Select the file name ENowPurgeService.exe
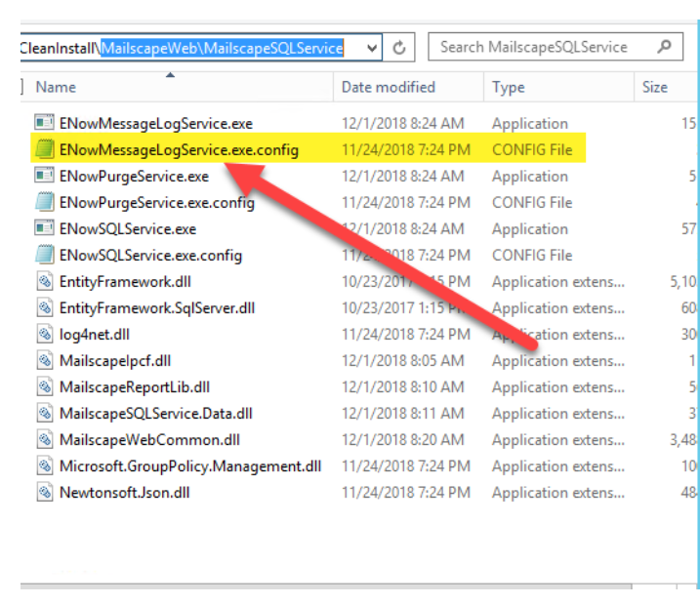The width and height of the screenshot is (700, 605). (134, 176)
